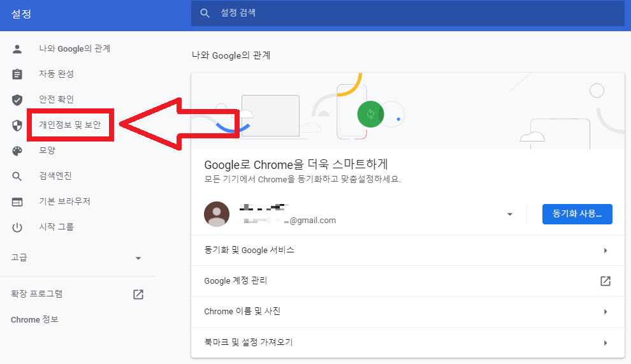Open the 모양 settings section
The width and height of the screenshot is (631, 364).
click(47, 150)
